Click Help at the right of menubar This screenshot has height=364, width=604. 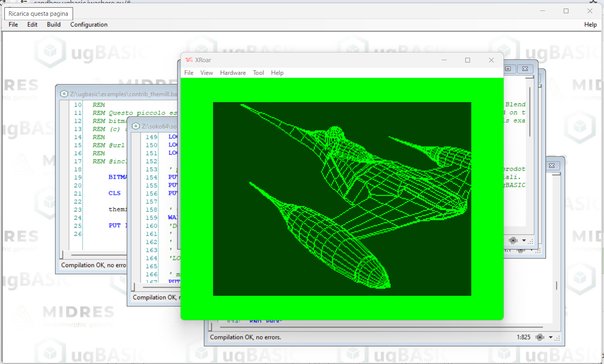point(590,25)
